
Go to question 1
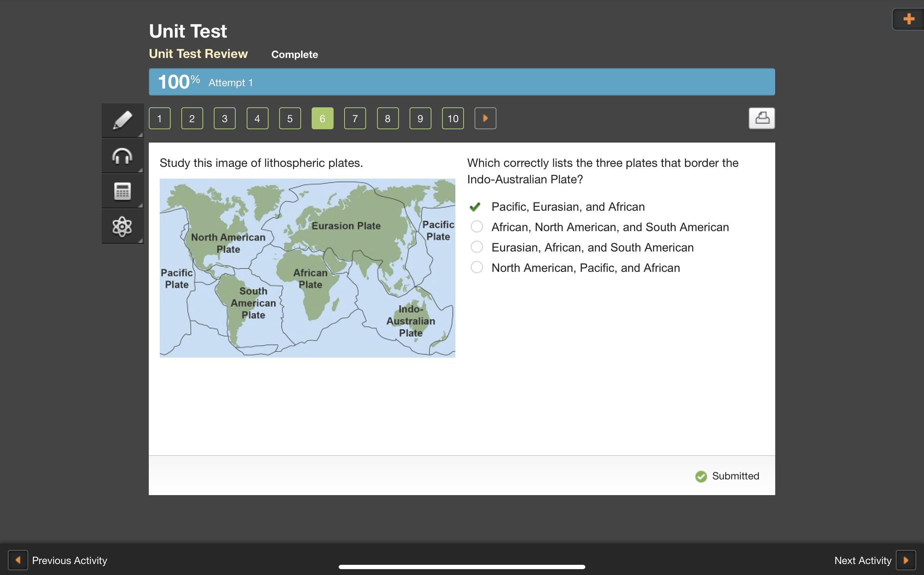[x=159, y=118]
